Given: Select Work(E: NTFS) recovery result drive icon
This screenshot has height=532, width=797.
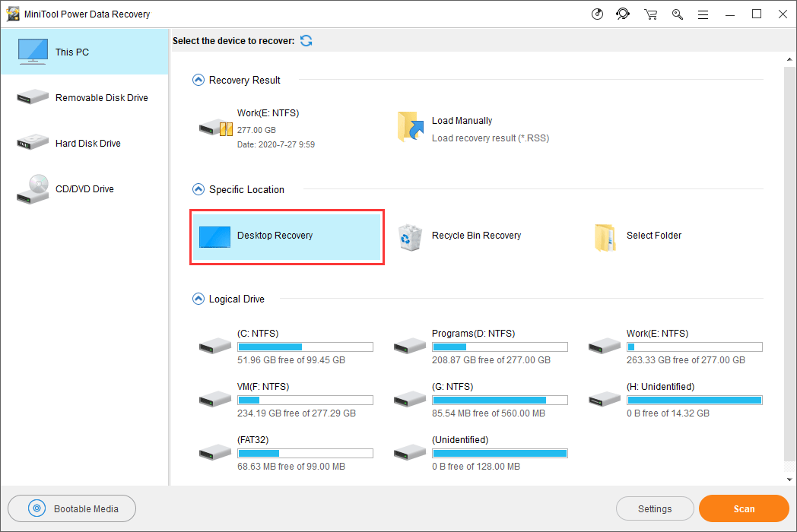Looking at the screenshot, I should [x=215, y=128].
